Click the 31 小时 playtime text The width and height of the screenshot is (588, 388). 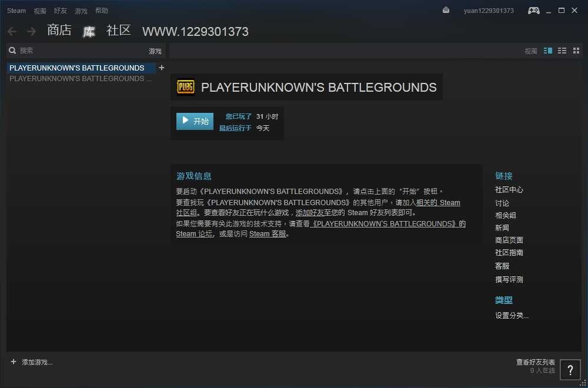[x=267, y=116]
